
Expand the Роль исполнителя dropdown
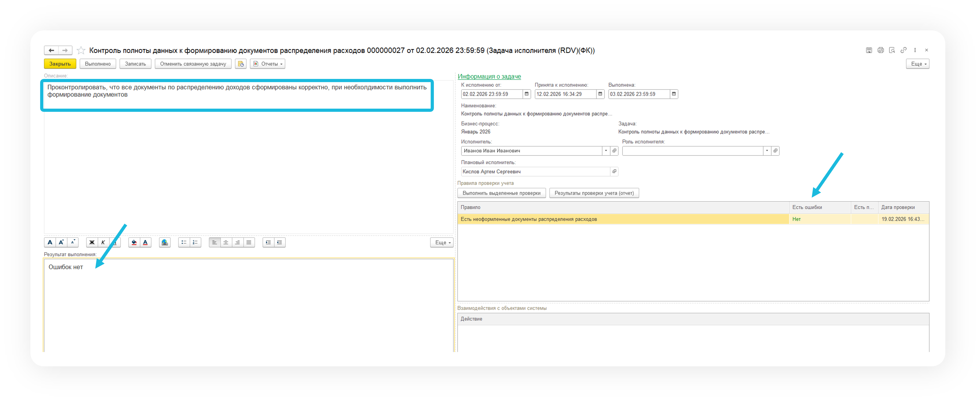(x=767, y=151)
